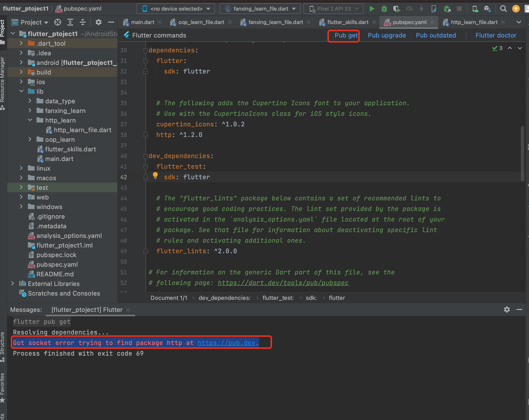Hide the Project tool window

pyautogui.click(x=111, y=22)
